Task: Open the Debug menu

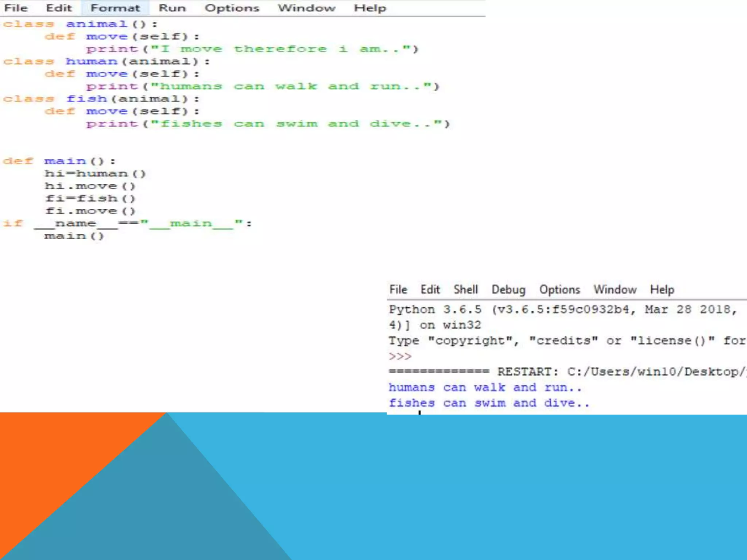Action: click(x=508, y=289)
